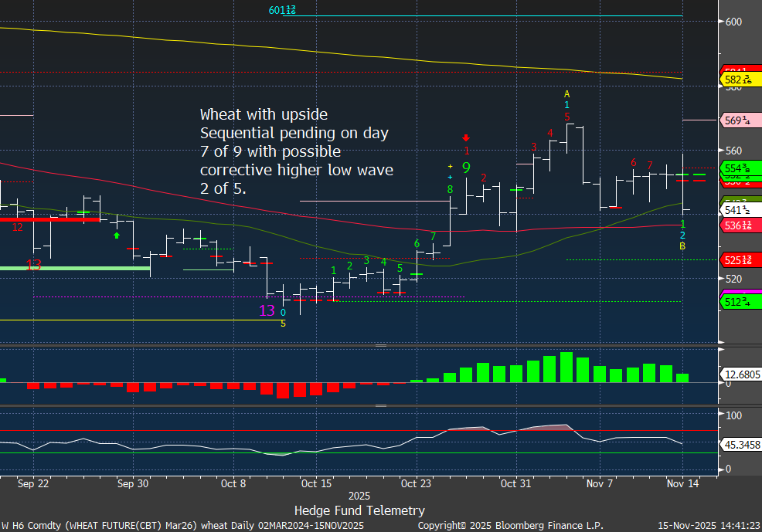Click the red 525 price level tag

pyautogui.click(x=740, y=259)
